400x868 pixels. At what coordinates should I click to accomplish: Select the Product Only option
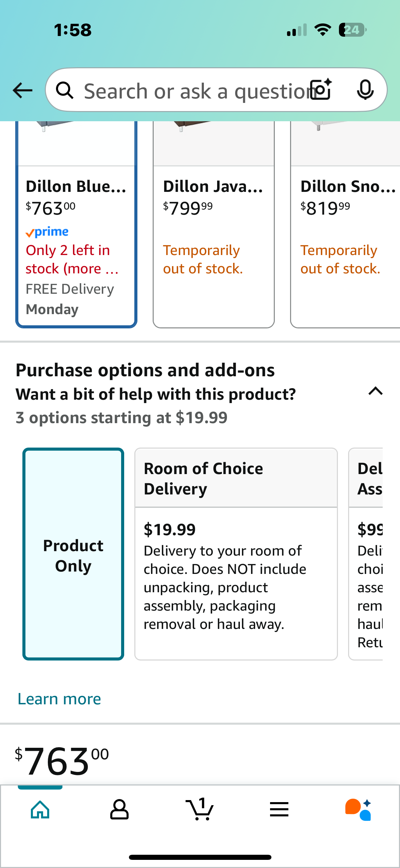(73, 554)
